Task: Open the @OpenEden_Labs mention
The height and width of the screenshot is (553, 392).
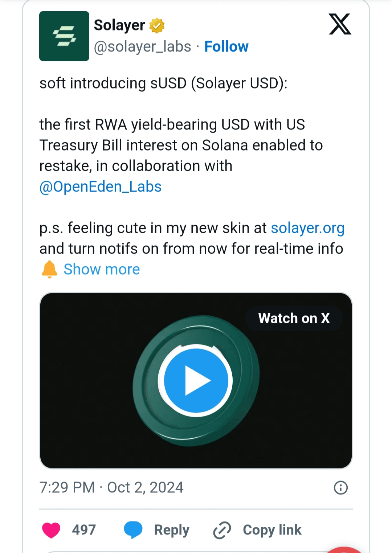Action: point(101,187)
